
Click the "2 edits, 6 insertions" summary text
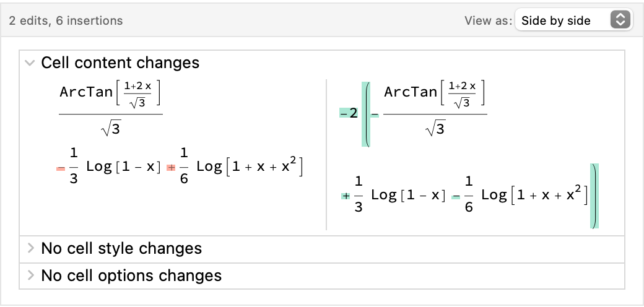pyautogui.click(x=66, y=20)
